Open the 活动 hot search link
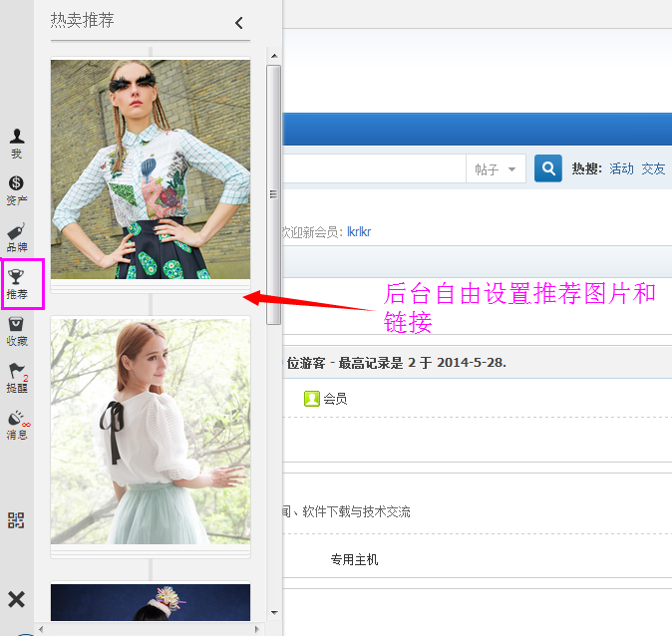672x636 pixels. click(621, 168)
